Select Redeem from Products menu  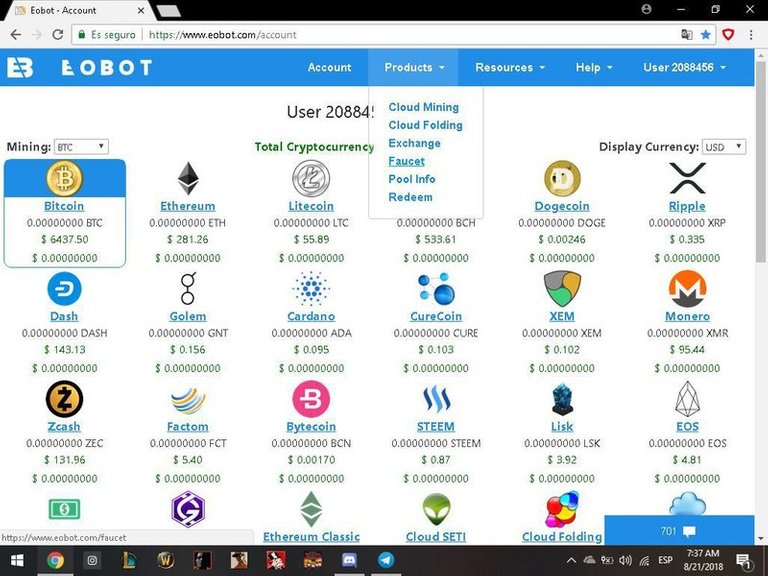(410, 197)
